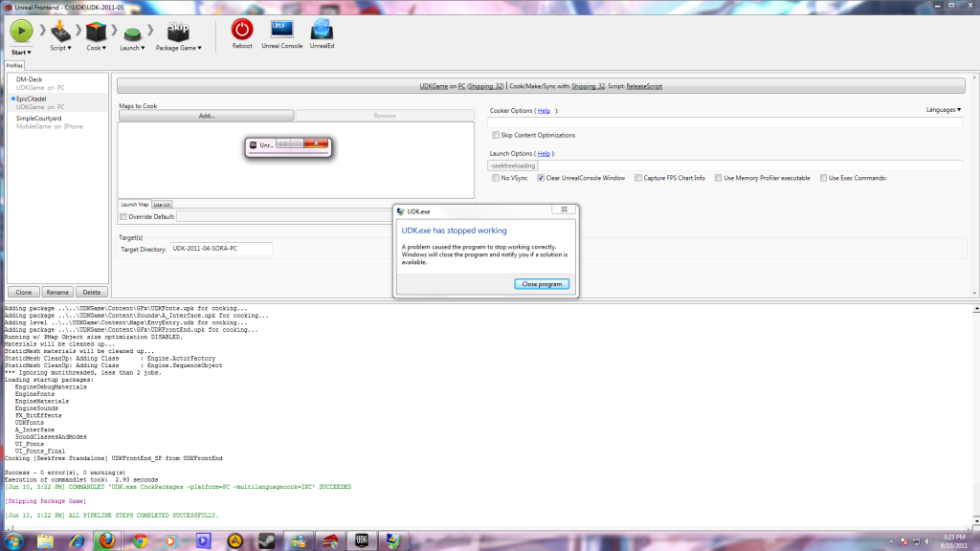
Task: Click the problem reporting taskbar icon
Action: (x=393, y=541)
